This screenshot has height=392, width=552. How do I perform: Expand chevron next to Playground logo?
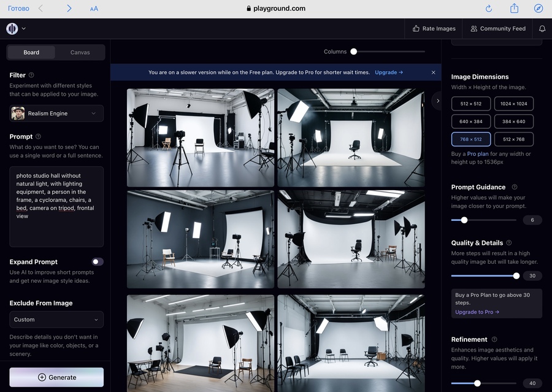pyautogui.click(x=23, y=29)
